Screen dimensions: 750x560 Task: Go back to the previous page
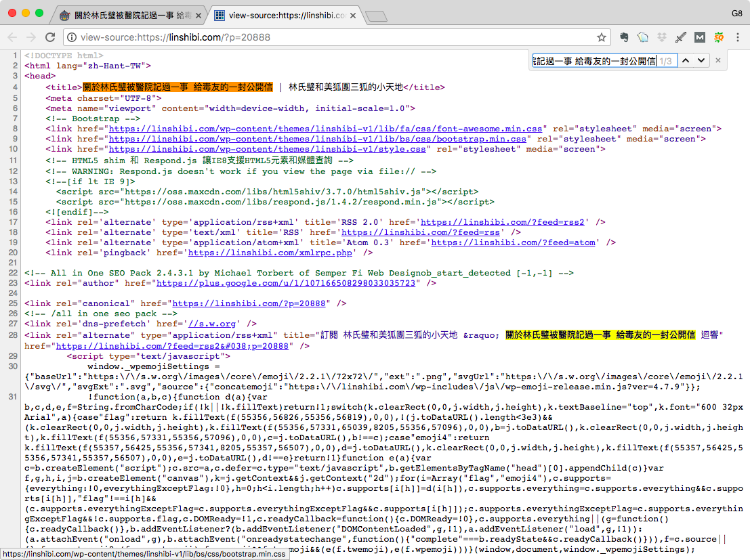(x=12, y=37)
